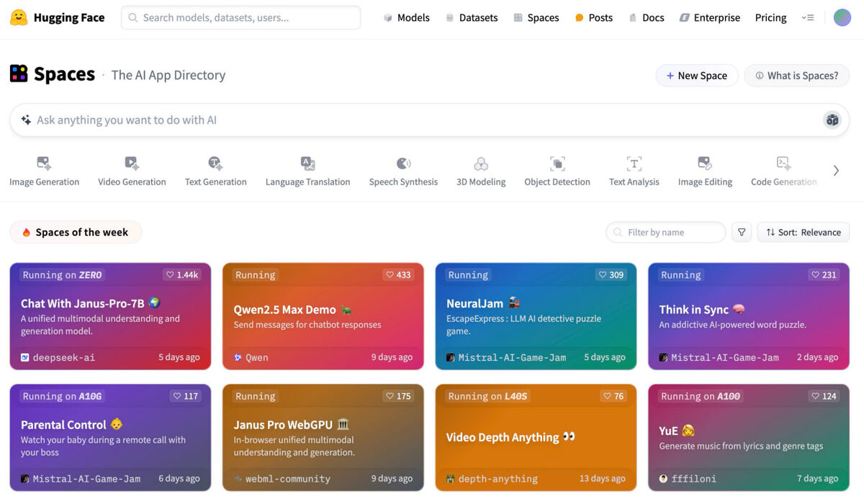
Task: Open the deepseek-ai author link
Action: coord(58,357)
